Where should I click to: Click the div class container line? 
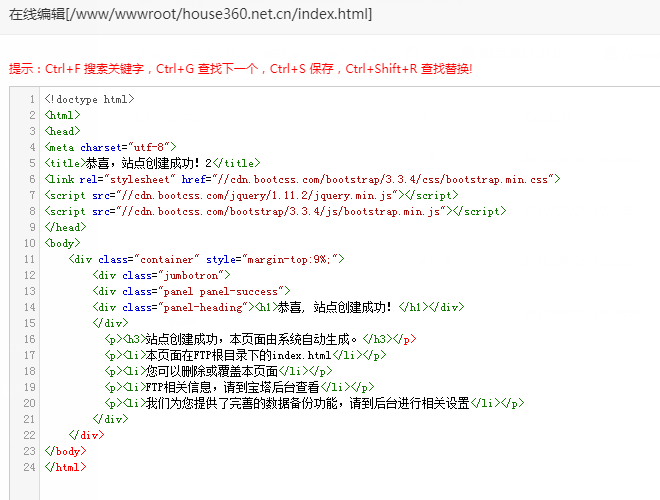206,259
